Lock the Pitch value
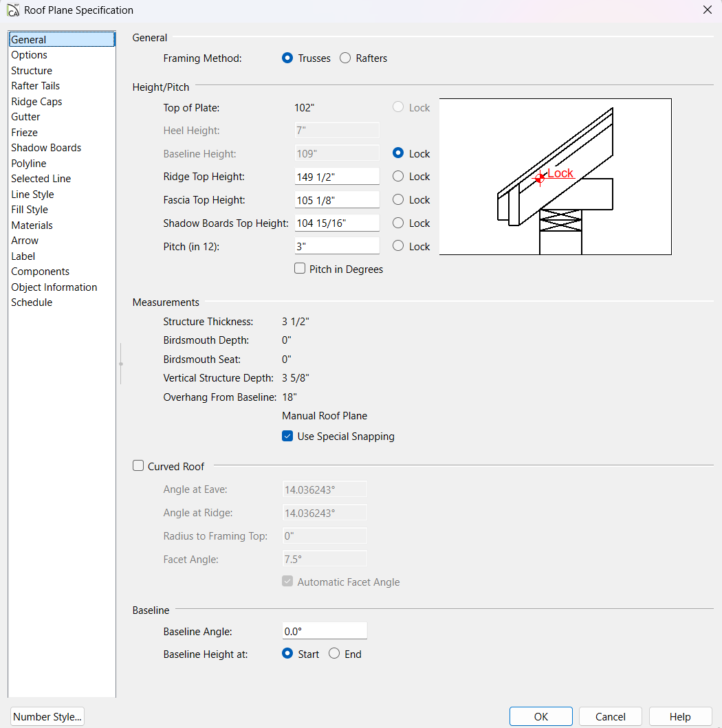 398,246
